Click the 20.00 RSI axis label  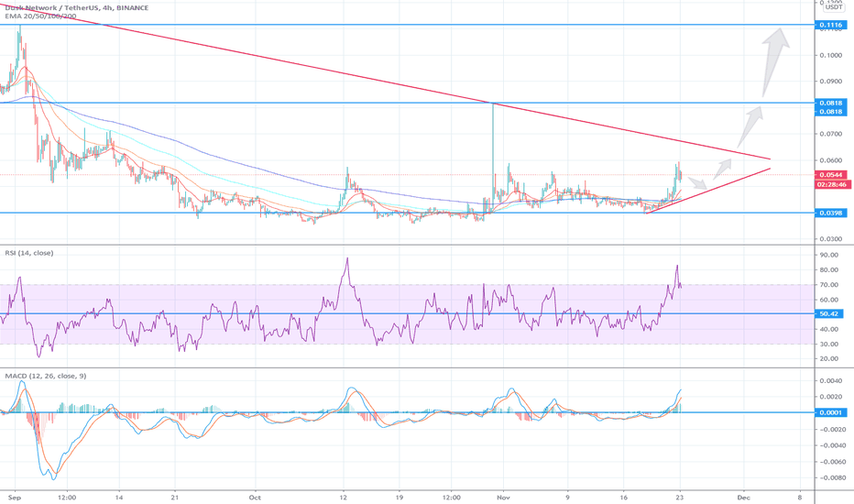pos(828,359)
